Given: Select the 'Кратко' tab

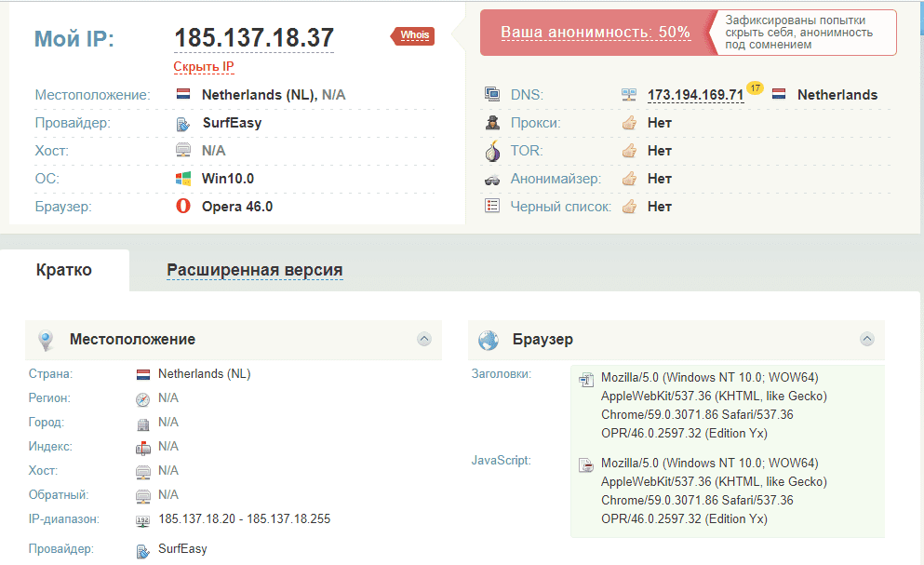Looking at the screenshot, I should click(64, 270).
